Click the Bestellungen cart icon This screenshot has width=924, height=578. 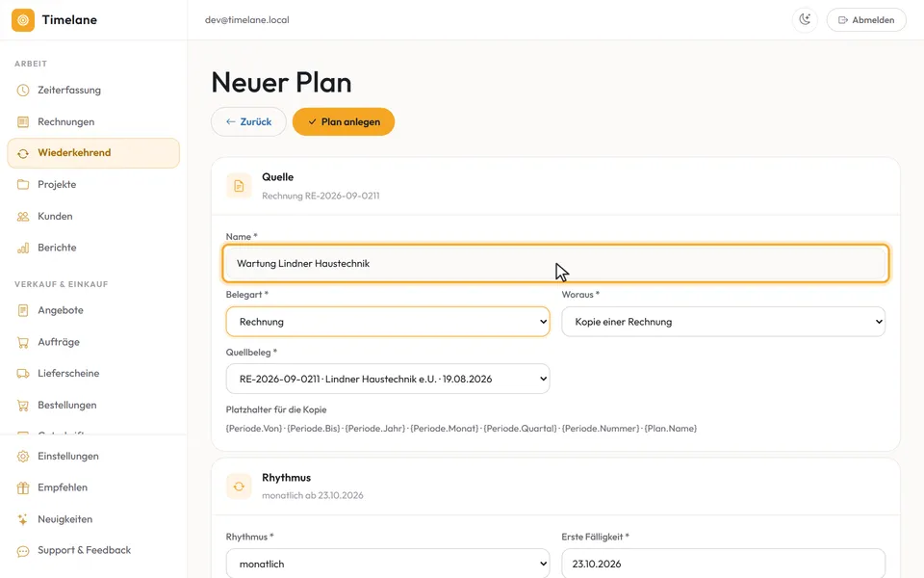click(23, 406)
